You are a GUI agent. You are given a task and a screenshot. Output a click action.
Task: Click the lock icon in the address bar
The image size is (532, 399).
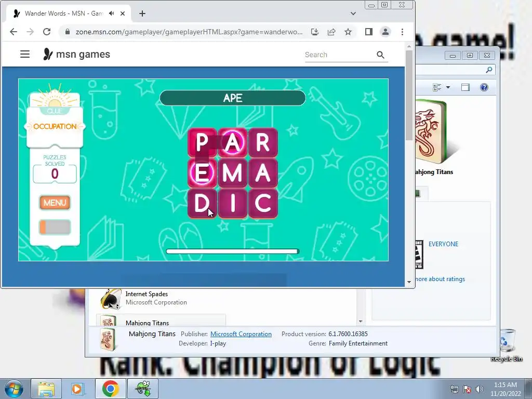pyautogui.click(x=67, y=32)
